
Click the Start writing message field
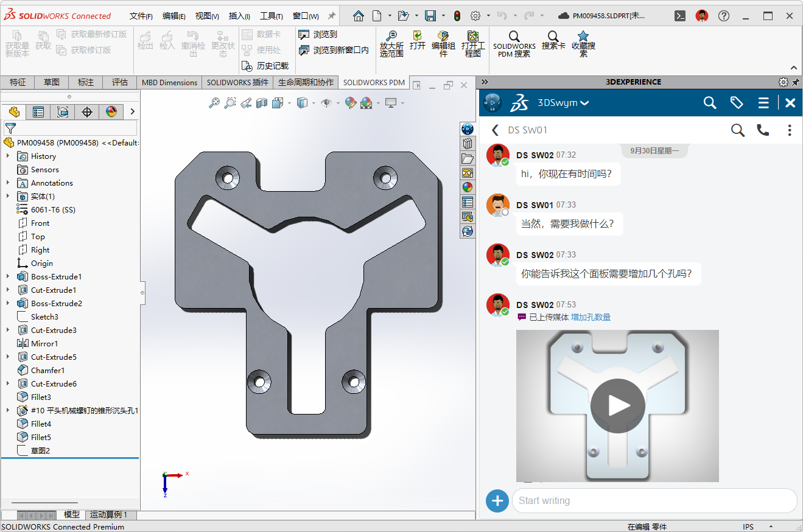pos(654,501)
